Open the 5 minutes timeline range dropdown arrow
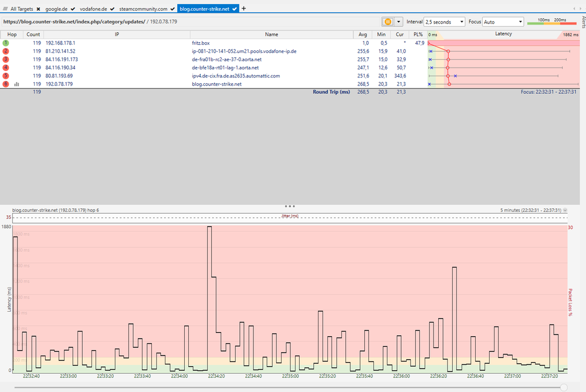 (565, 210)
